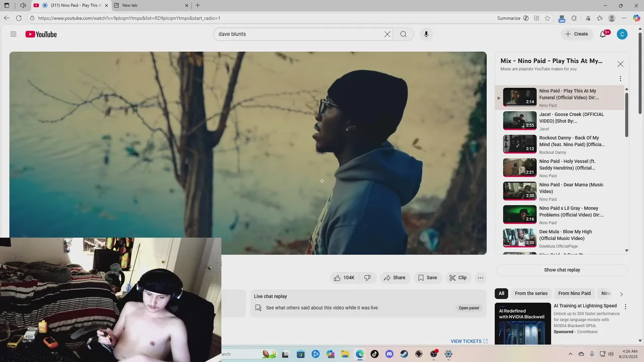This screenshot has width=644, height=362.
Task: Share this video
Action: pyautogui.click(x=394, y=278)
